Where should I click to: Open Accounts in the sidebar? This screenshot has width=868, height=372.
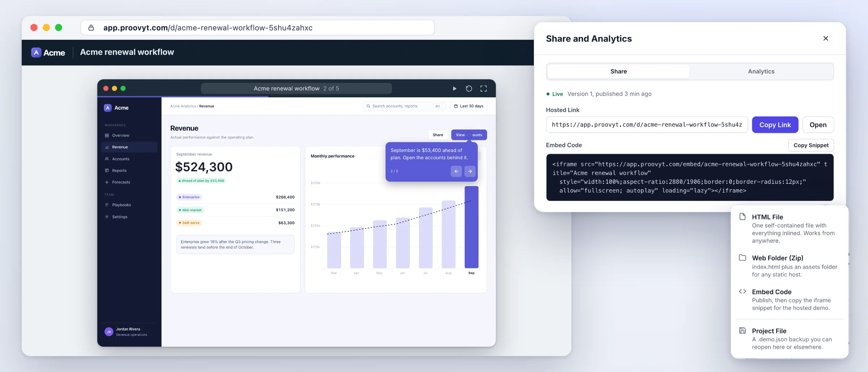coord(129,159)
